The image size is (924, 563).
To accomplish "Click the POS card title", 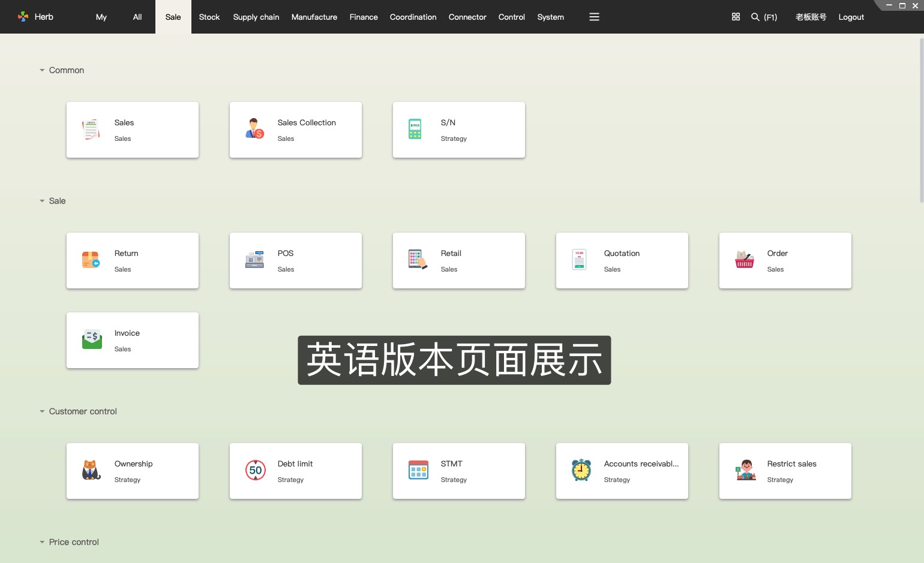I will click(286, 253).
